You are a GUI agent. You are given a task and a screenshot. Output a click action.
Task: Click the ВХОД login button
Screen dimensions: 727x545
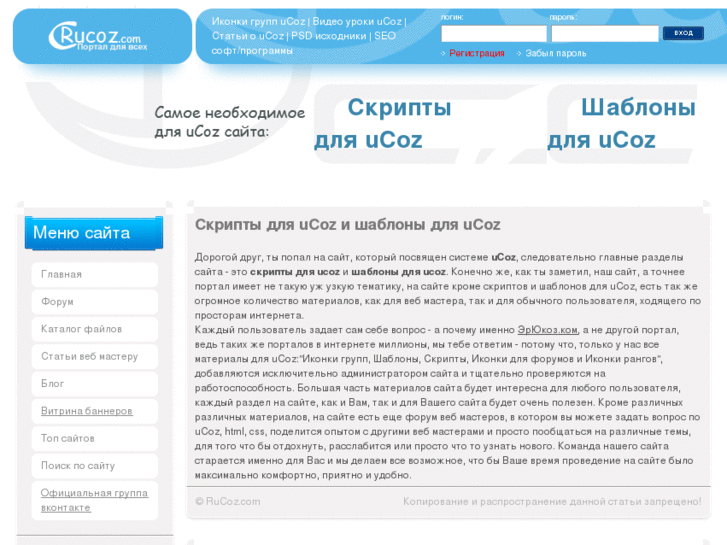[683, 33]
